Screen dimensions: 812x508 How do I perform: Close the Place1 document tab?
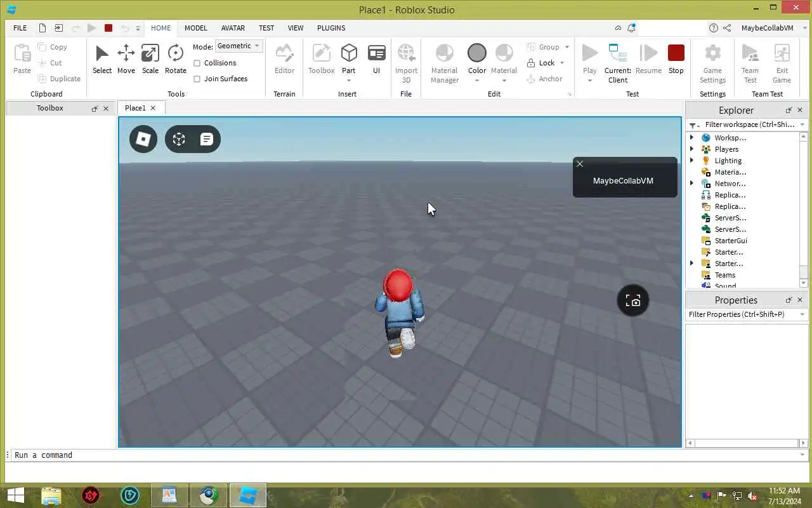coord(153,108)
